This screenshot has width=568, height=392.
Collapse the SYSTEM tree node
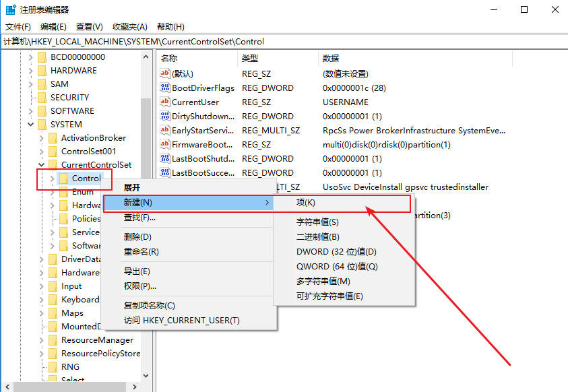pyautogui.click(x=31, y=125)
